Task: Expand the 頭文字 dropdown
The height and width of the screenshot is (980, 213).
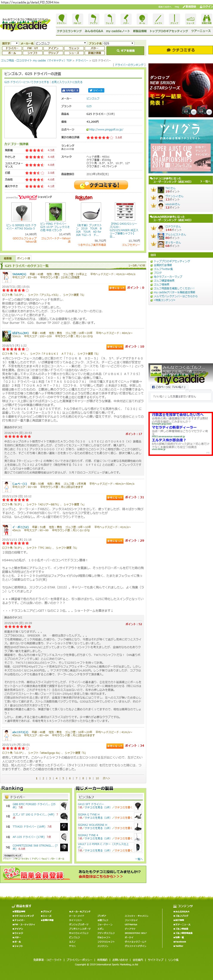Action: 14,43
